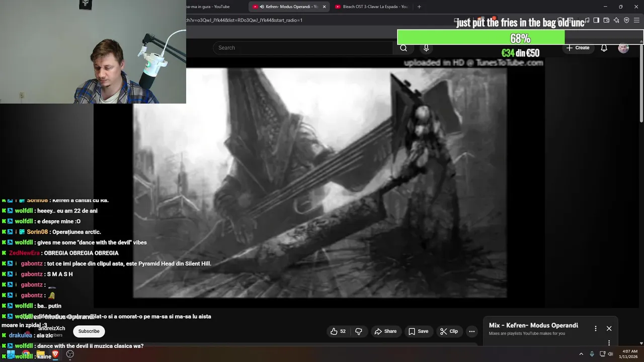Open volume control in system tray
This screenshot has width=644, height=362.
(x=610, y=354)
